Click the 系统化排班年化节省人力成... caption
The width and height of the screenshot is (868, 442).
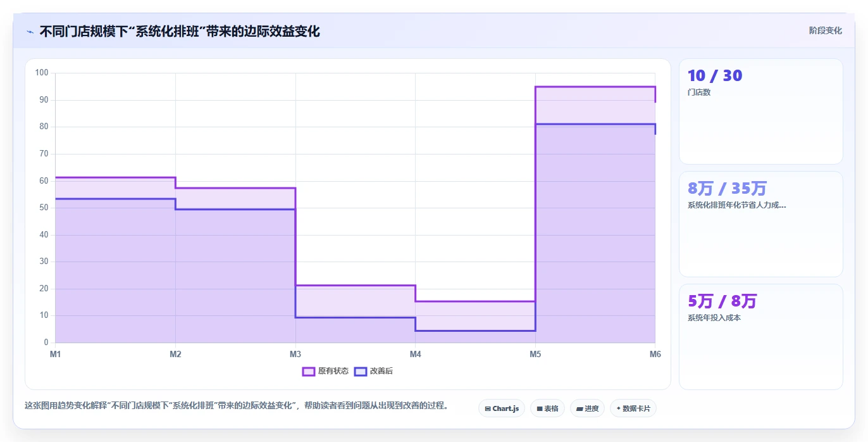736,205
